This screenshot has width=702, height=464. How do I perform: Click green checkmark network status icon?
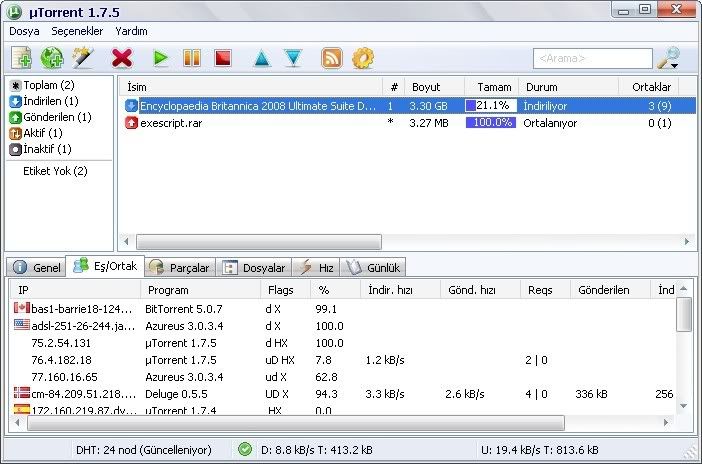pyautogui.click(x=245, y=449)
